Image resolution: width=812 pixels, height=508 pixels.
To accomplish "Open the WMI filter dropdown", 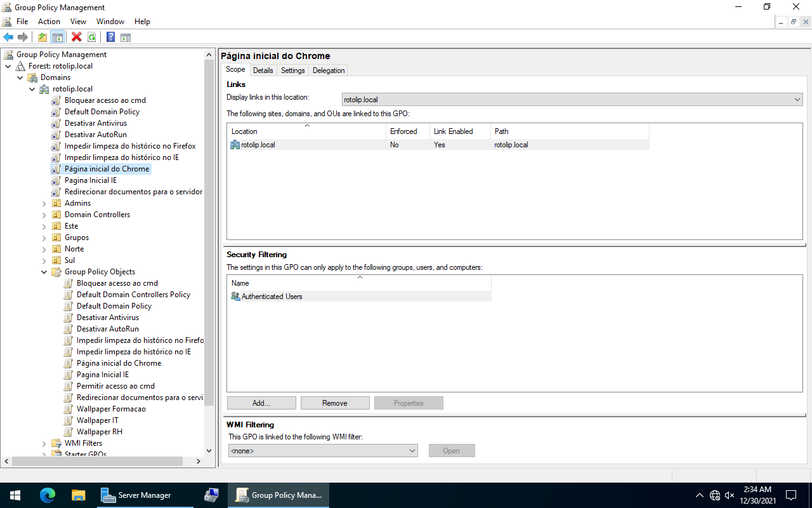I will [412, 451].
